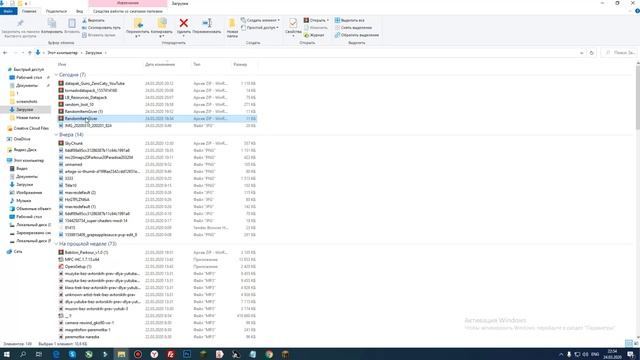Click the Photoshop icon on taskbar
Image resolution: width=640 pixels, height=360 pixels.
(x=187, y=354)
